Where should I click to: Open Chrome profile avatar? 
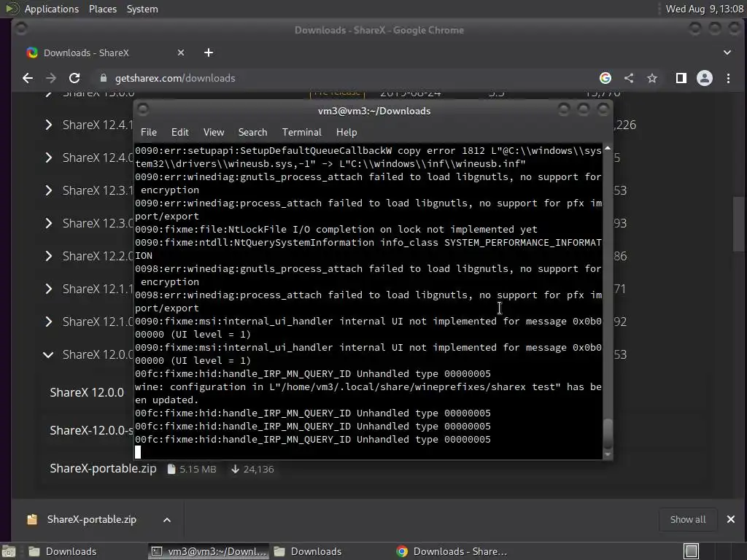[705, 78]
